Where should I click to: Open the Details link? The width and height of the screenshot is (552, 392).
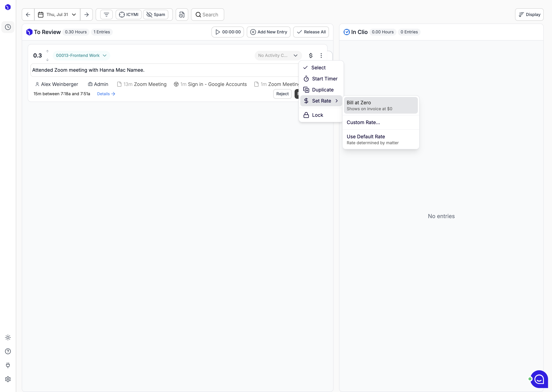coord(106,94)
